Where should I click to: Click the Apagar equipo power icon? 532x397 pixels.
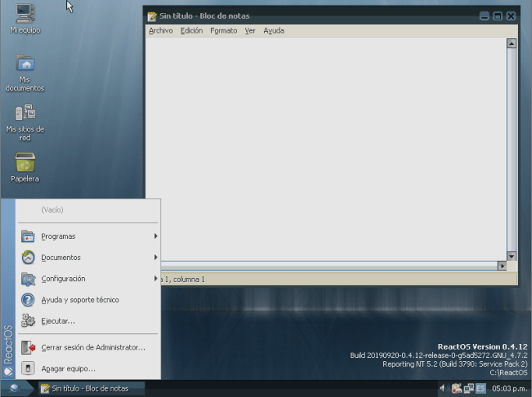(x=28, y=368)
